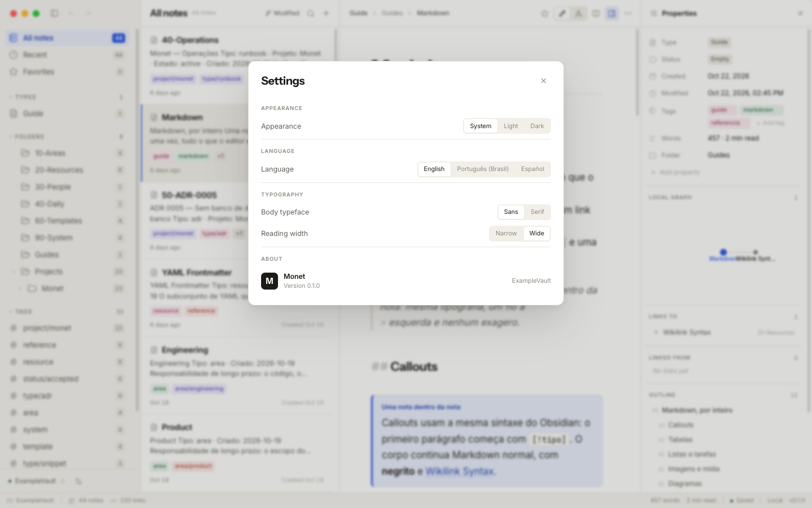Open the 10-Areas folder
Screen dimensions: 812x508
[67, 153]
